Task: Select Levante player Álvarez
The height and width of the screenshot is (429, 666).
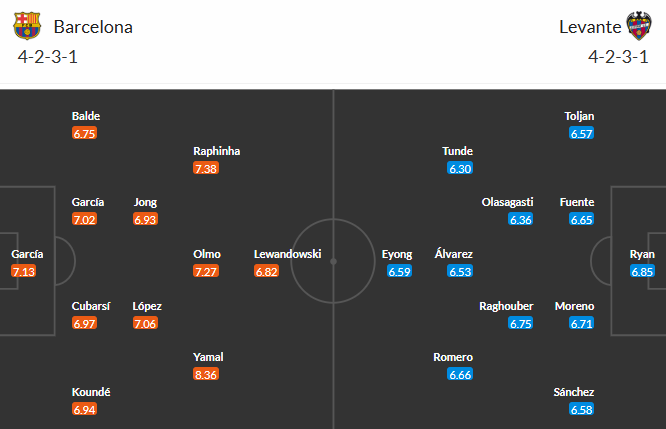Action: (454, 254)
